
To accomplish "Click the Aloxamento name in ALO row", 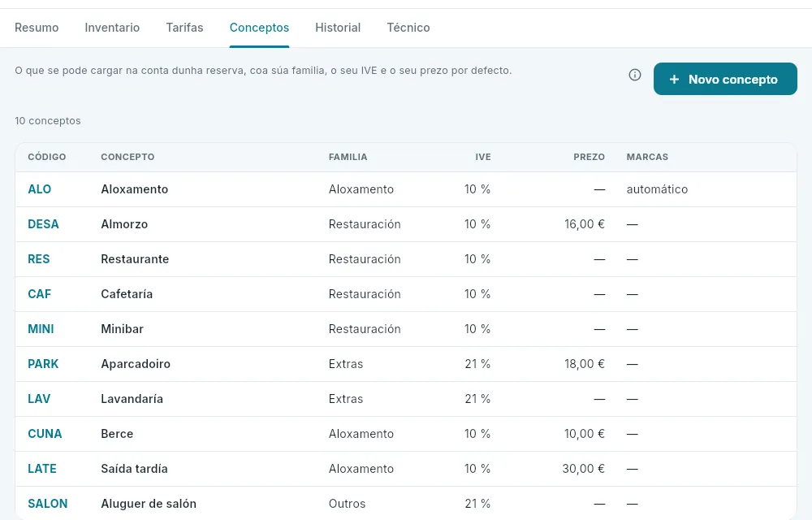I will 135,189.
